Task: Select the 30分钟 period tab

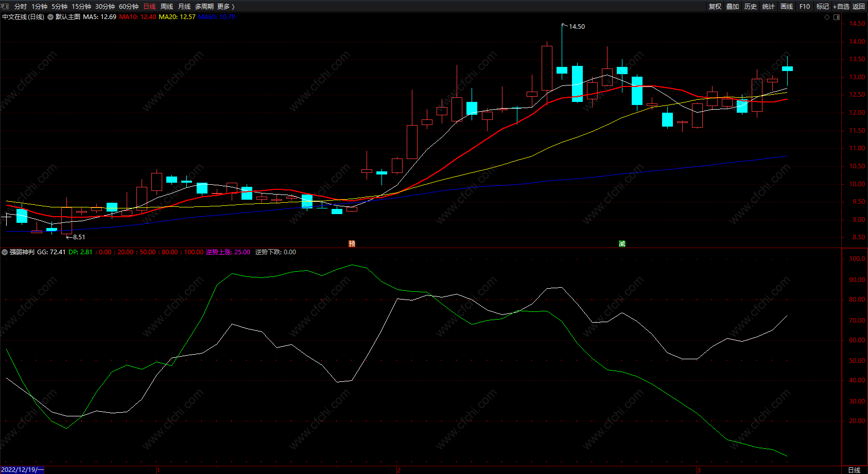Action: 105,7
